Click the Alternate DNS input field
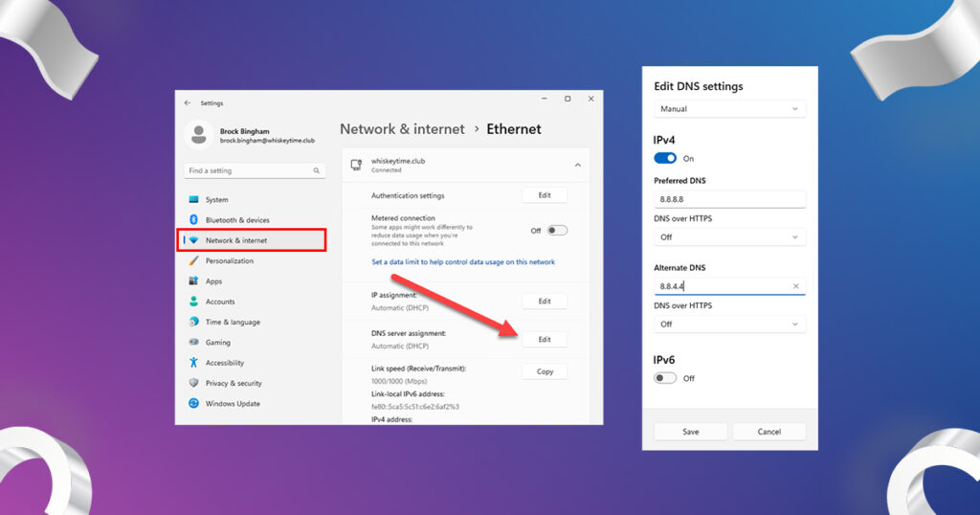 point(729,286)
